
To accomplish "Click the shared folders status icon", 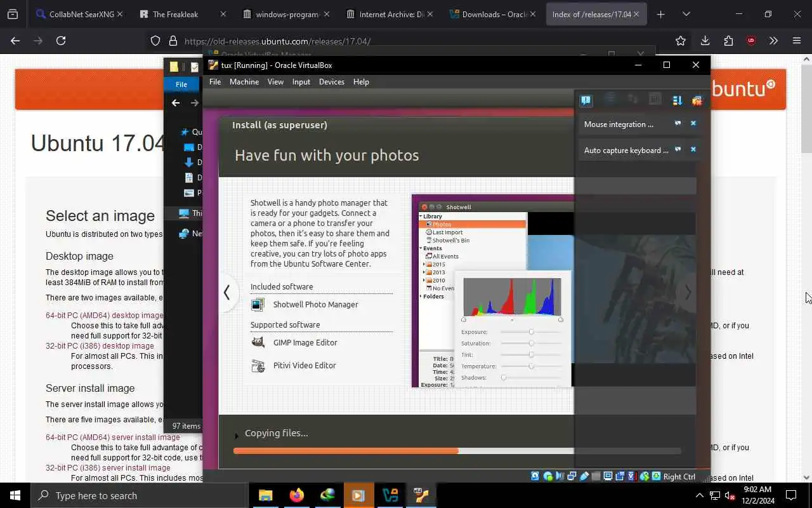I will coord(596,476).
